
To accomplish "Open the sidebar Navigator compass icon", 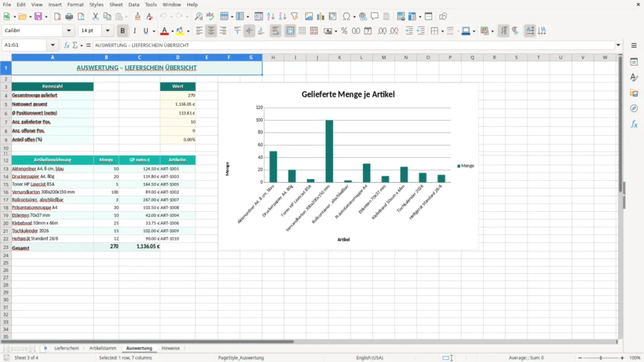I will 634,108.
